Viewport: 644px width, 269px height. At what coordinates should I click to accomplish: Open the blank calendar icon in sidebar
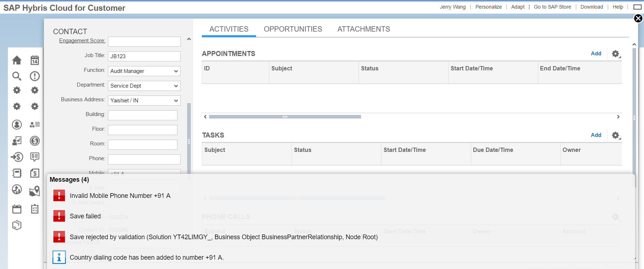17,209
